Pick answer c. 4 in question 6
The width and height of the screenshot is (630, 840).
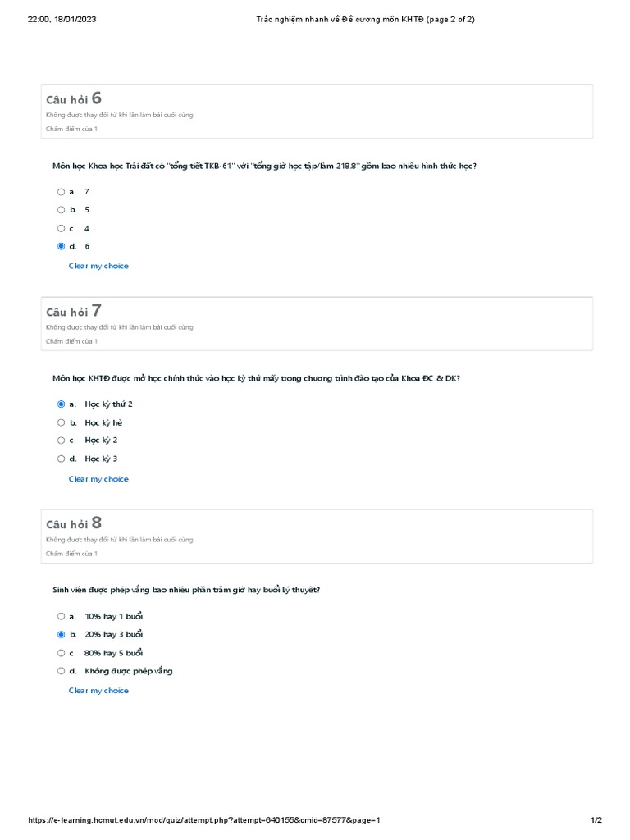pos(61,228)
